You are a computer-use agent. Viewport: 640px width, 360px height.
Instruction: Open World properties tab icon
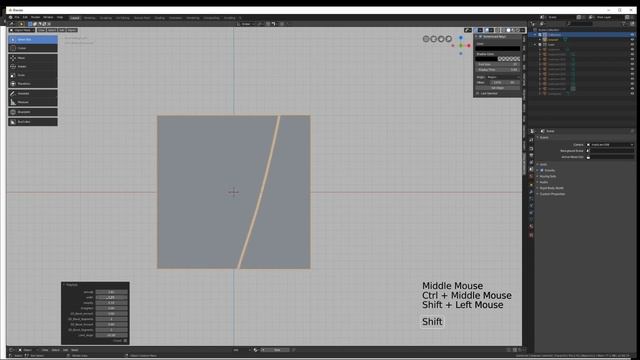pos(531,177)
